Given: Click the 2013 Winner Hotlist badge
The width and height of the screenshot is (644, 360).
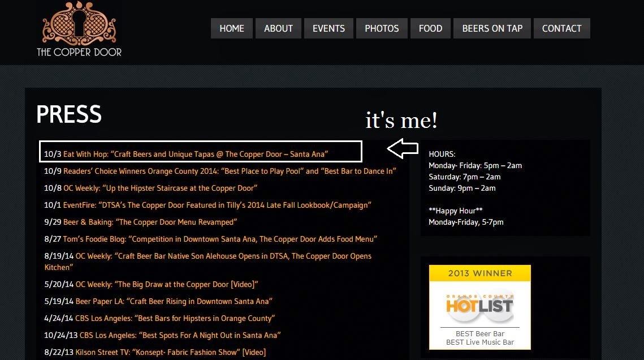Looking at the screenshot, I should tap(479, 307).
